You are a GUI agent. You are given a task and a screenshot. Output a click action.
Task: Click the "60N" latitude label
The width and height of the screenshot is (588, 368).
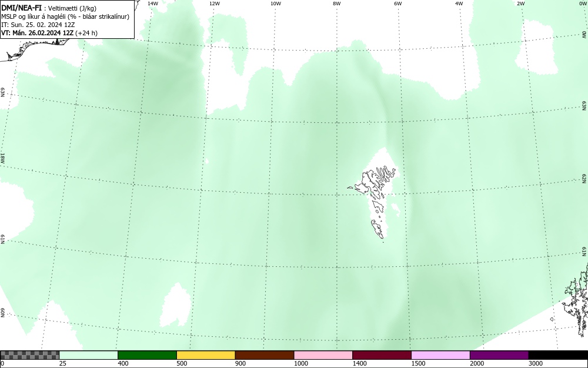click(x=2, y=313)
